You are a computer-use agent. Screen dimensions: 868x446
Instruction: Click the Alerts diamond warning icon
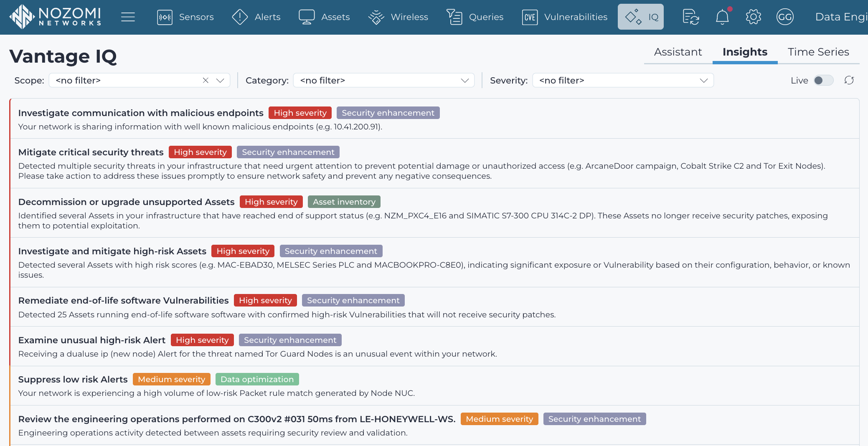pyautogui.click(x=240, y=17)
